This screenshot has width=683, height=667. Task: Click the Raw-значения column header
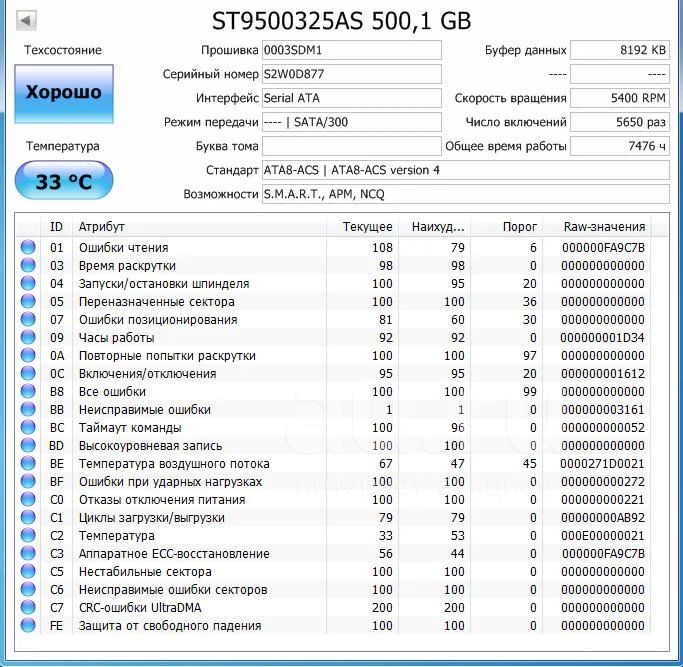597,227
